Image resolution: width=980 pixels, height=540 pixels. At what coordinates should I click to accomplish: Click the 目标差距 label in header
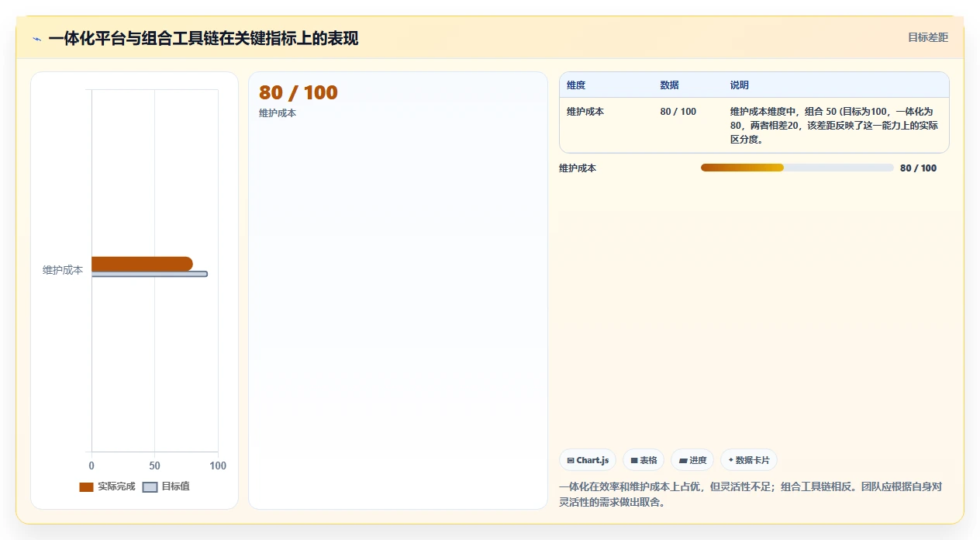(x=928, y=37)
